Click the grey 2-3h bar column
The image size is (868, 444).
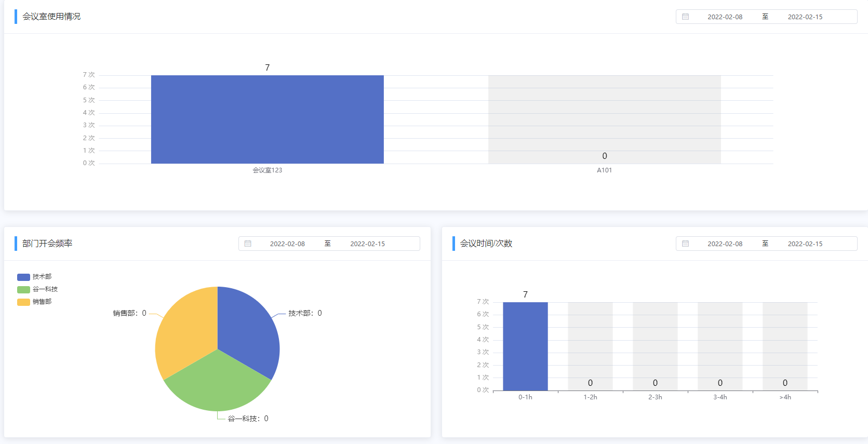click(x=655, y=346)
